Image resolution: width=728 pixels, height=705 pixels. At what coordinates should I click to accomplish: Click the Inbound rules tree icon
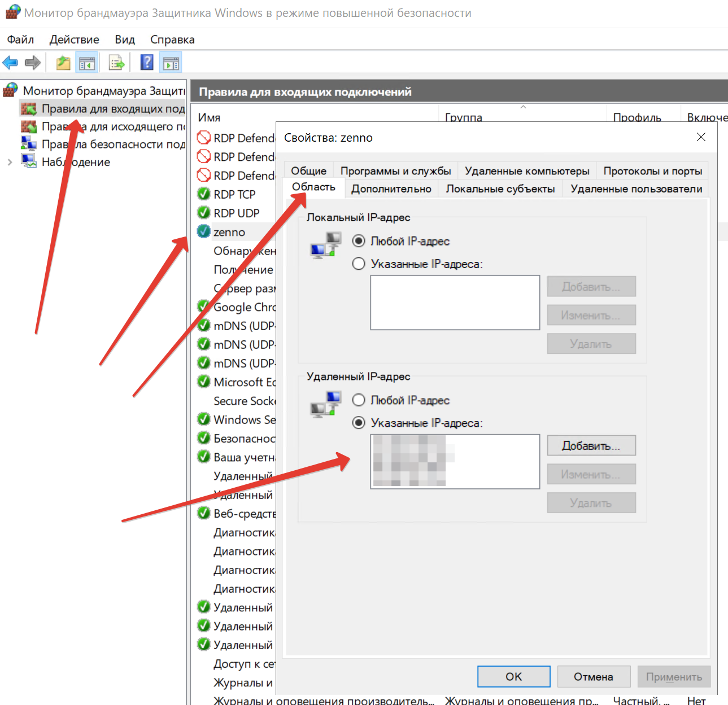(x=28, y=108)
